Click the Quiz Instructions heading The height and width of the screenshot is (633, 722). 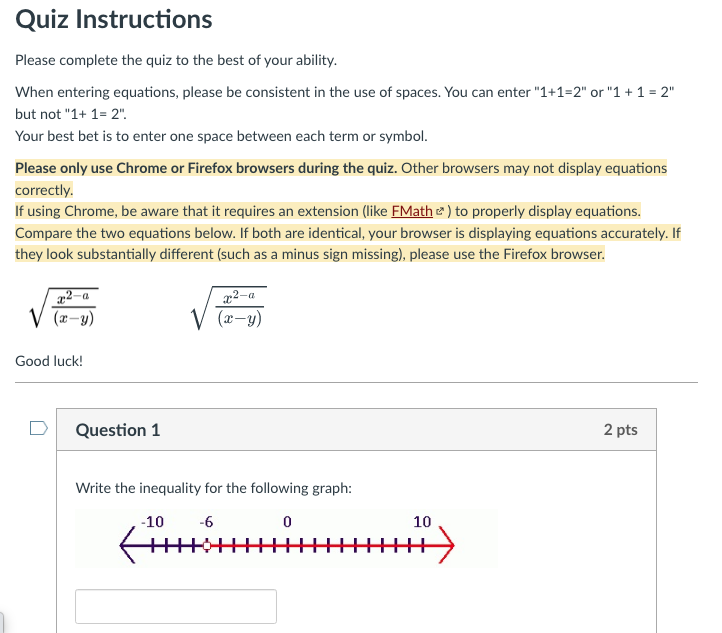coord(114,19)
